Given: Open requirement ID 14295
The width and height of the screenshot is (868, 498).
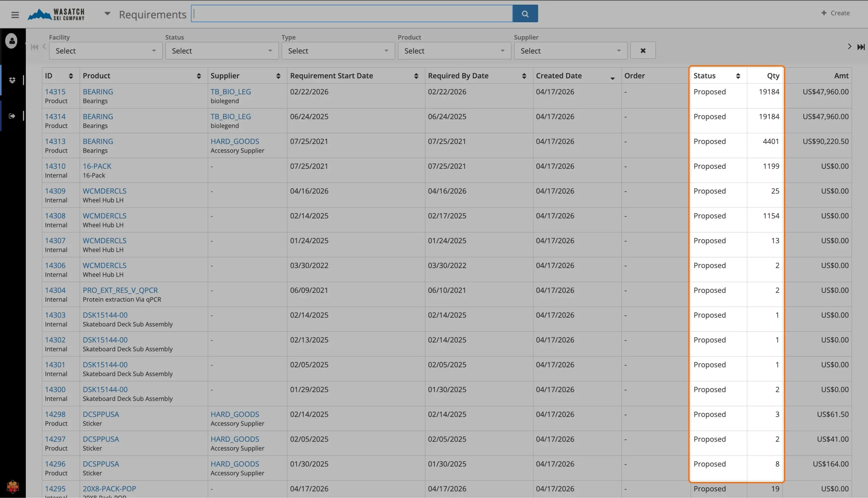Looking at the screenshot, I should [55, 489].
